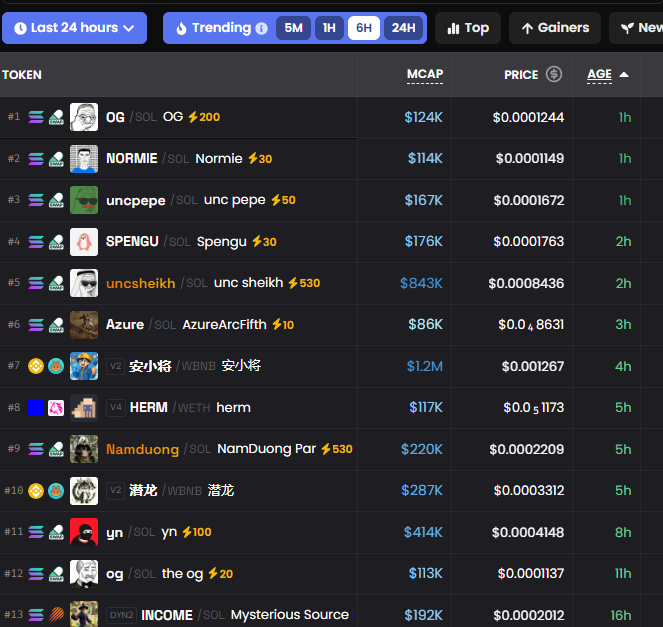Click the PancakeSwap icon in row #10
Screen dimensions: 663x627
tap(56, 491)
